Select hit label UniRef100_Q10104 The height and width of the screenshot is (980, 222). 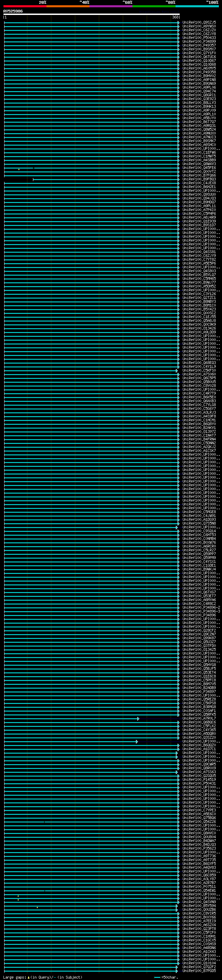pos(199,963)
